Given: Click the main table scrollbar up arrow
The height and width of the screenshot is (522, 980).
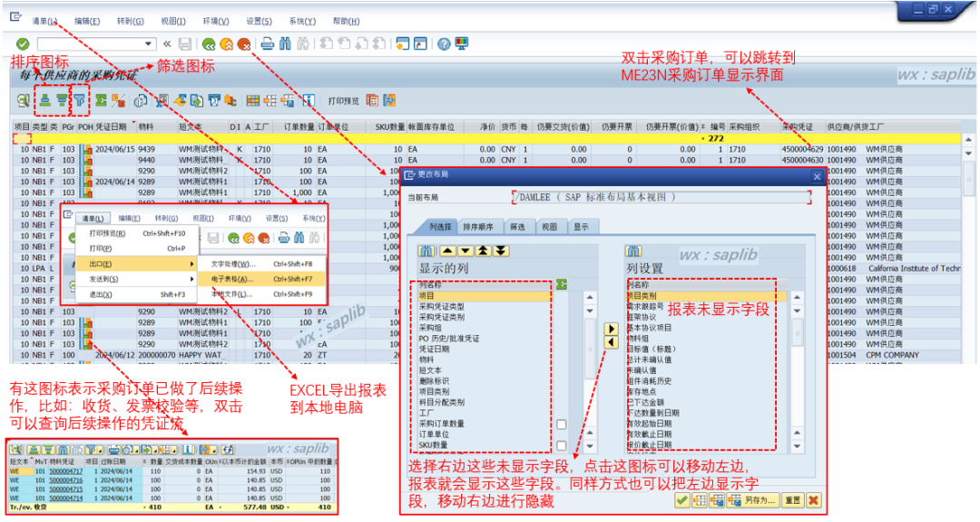Looking at the screenshot, I should click(969, 140).
